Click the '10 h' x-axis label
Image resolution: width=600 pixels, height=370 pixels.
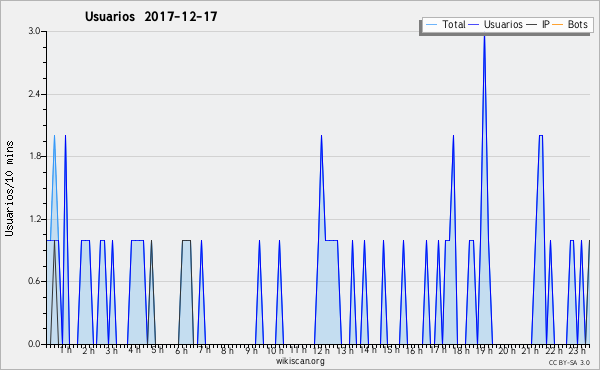point(275,350)
